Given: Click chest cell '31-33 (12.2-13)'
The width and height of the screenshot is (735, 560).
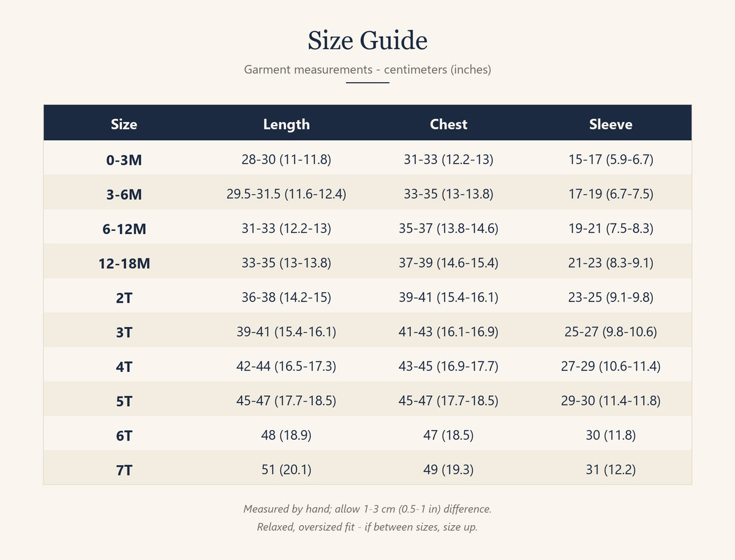Looking at the screenshot, I should click(x=448, y=160).
